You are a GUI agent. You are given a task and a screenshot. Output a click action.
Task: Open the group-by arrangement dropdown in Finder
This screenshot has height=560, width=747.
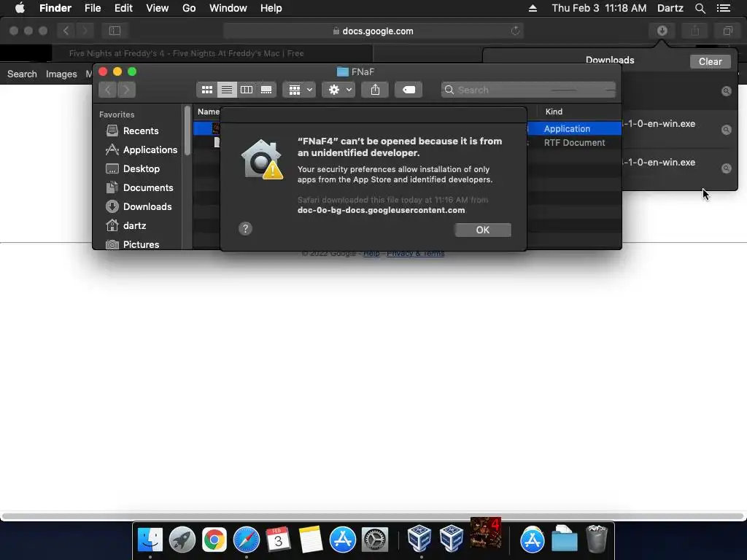299,90
